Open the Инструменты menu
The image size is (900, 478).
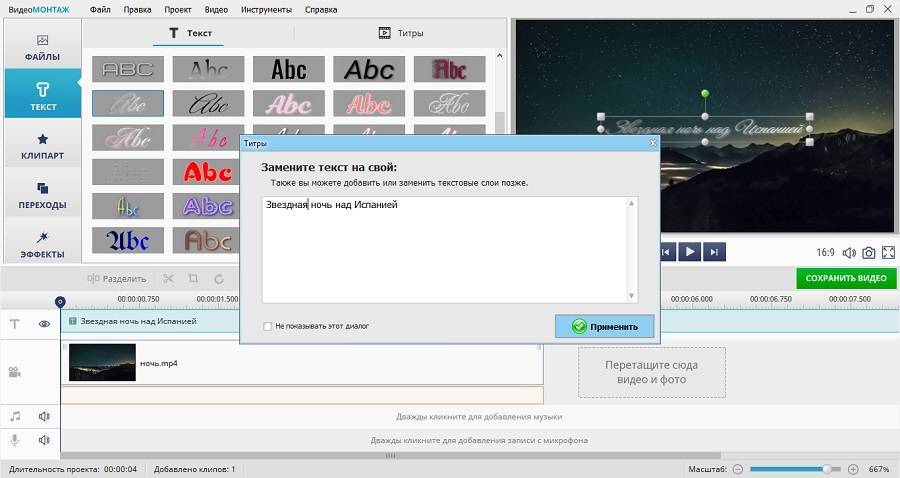point(267,9)
